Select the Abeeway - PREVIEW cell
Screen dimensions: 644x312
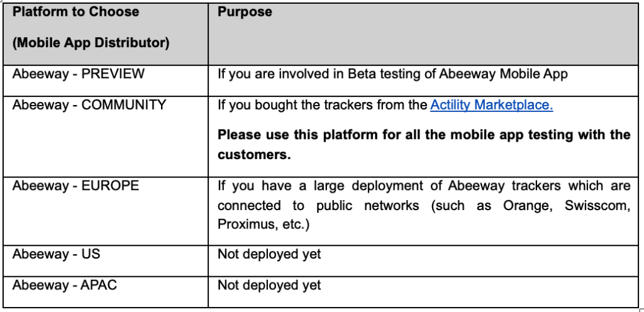(x=106, y=81)
